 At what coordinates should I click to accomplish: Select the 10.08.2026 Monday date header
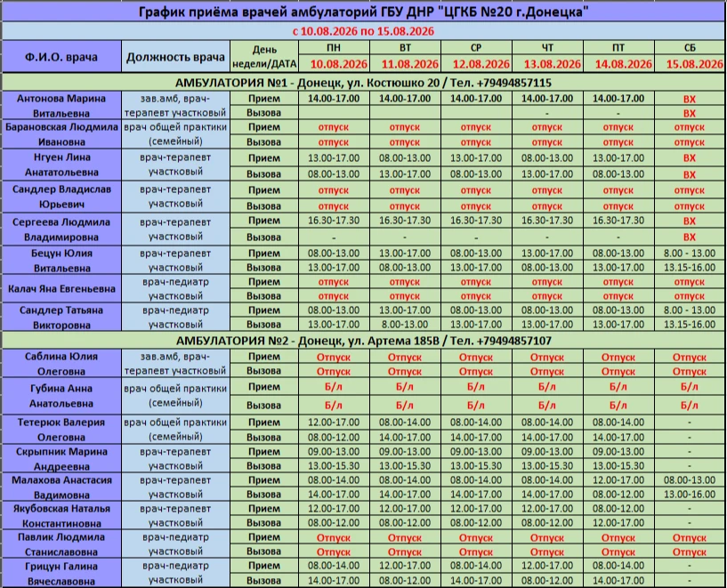click(x=338, y=64)
